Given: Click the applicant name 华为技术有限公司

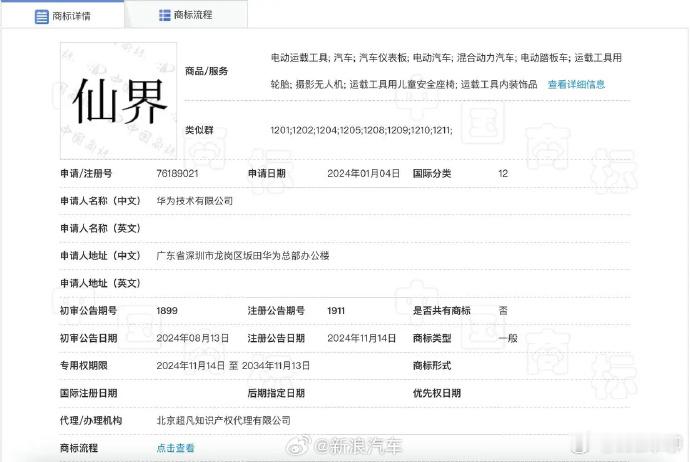Looking at the screenshot, I should [195, 201].
